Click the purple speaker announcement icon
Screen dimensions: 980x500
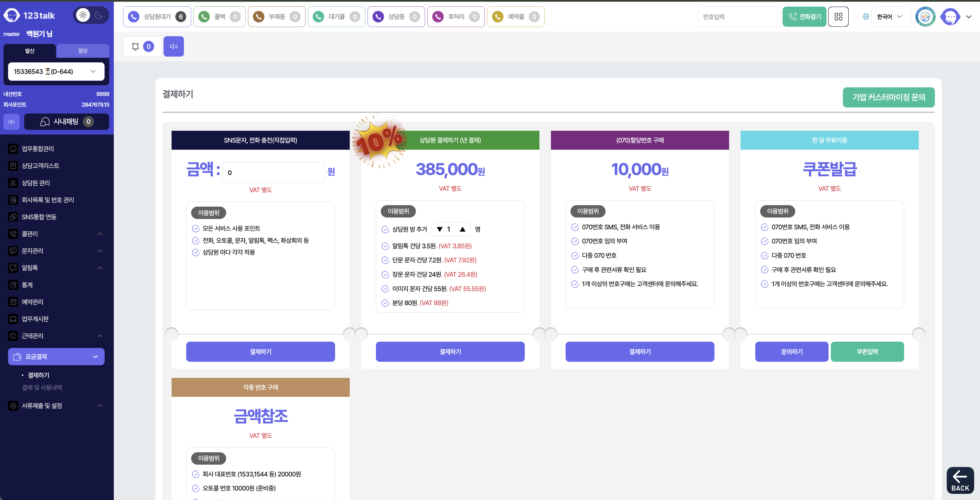(174, 47)
